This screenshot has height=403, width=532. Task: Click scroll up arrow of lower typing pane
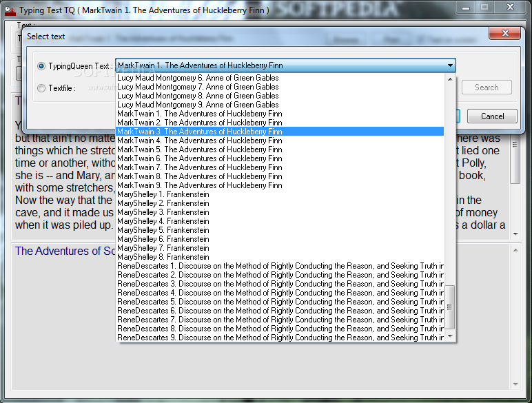pos(515,250)
